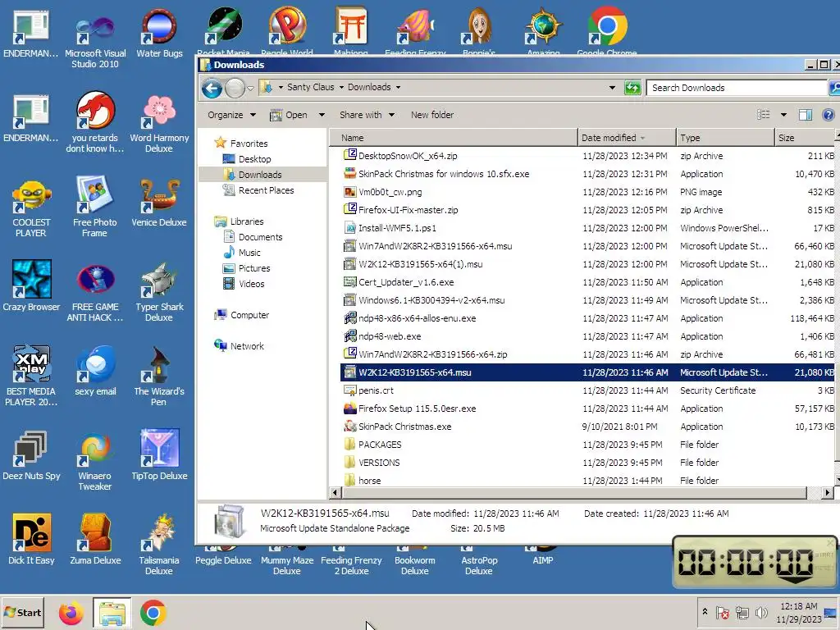This screenshot has width=840, height=630.
Task: Expand address bar history dropdown
Action: [x=612, y=88]
